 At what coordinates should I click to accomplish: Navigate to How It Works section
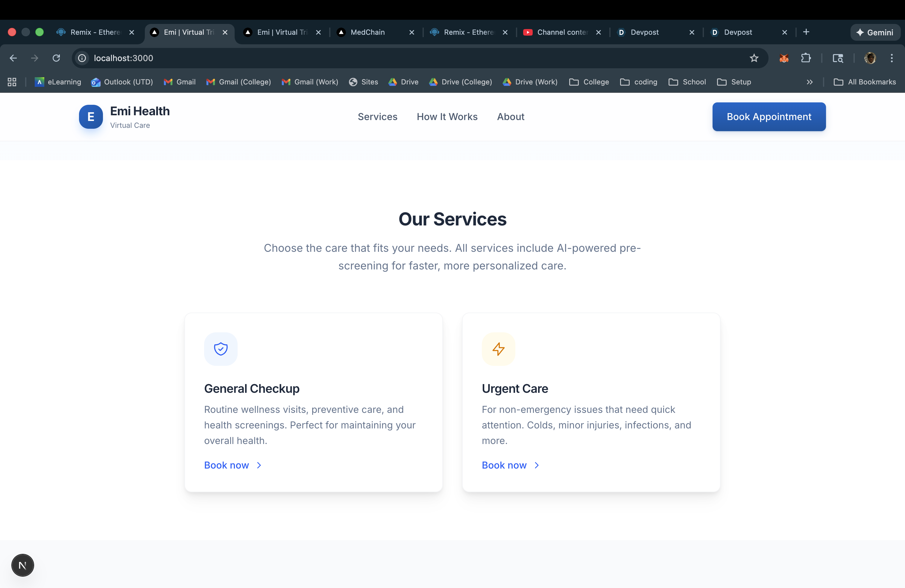[x=447, y=117]
